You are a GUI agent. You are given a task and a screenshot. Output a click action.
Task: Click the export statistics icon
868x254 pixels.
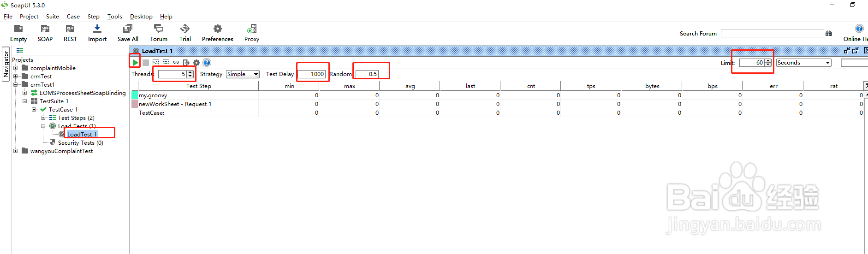[186, 62]
